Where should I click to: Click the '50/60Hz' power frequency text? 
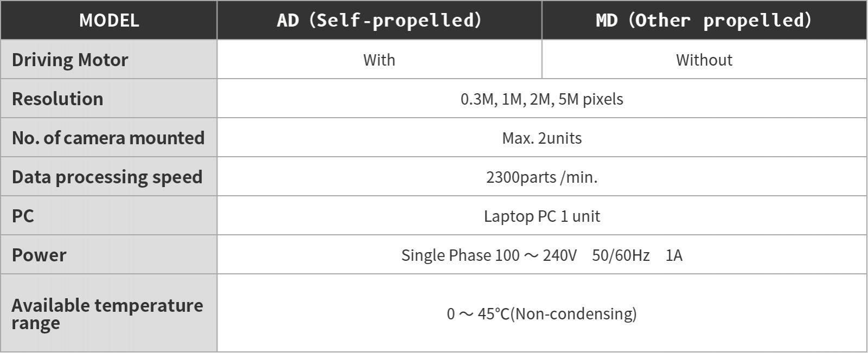coord(621,255)
